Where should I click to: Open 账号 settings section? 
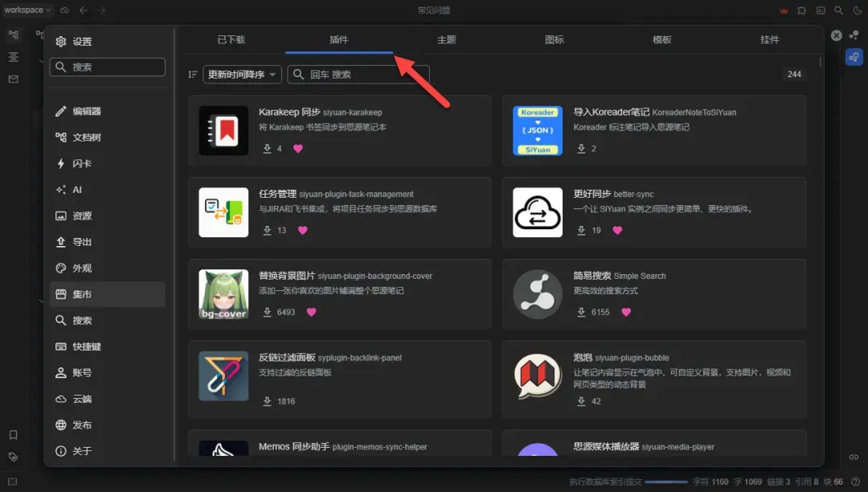point(108,372)
